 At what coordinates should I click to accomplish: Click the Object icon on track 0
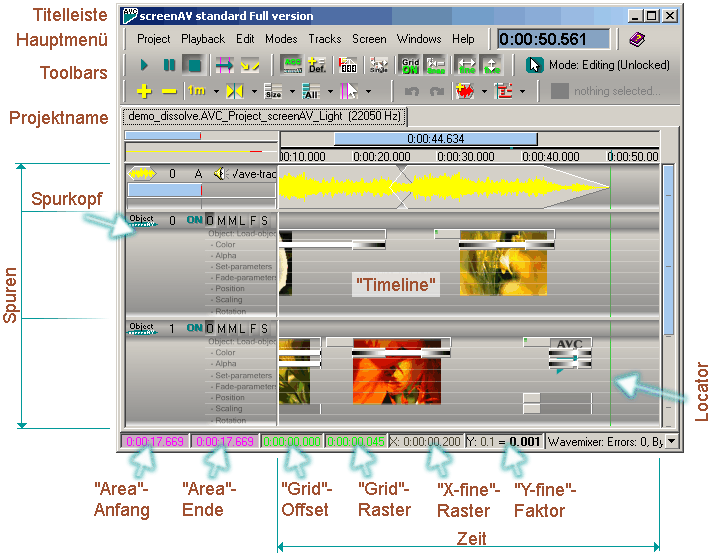pyautogui.click(x=142, y=220)
